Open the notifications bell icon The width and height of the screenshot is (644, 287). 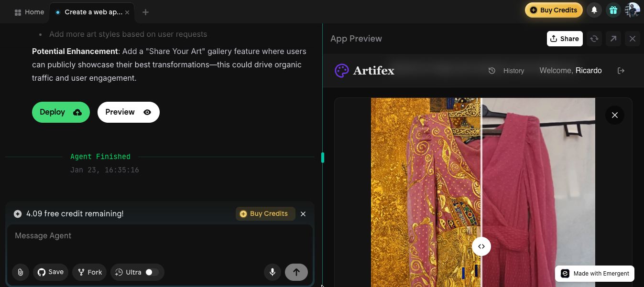pyautogui.click(x=594, y=10)
